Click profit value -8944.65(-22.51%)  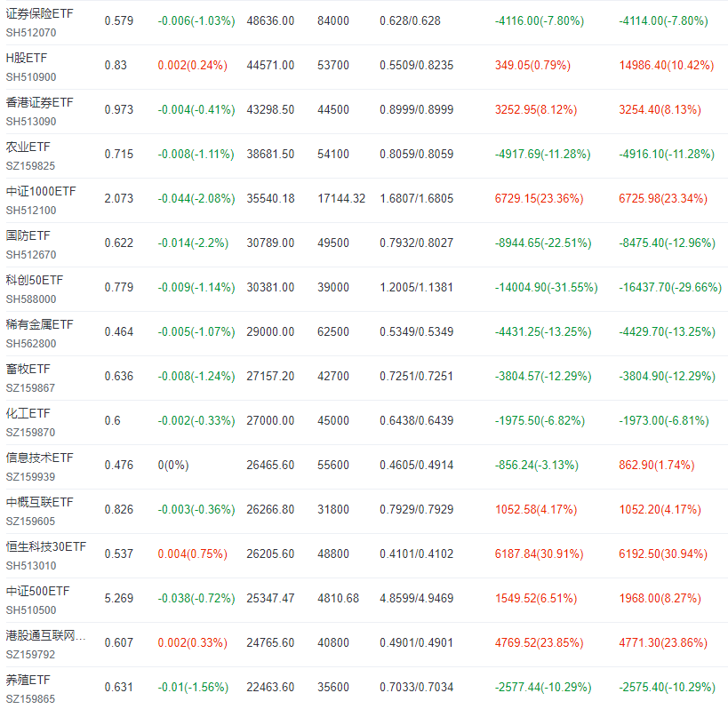coord(543,243)
